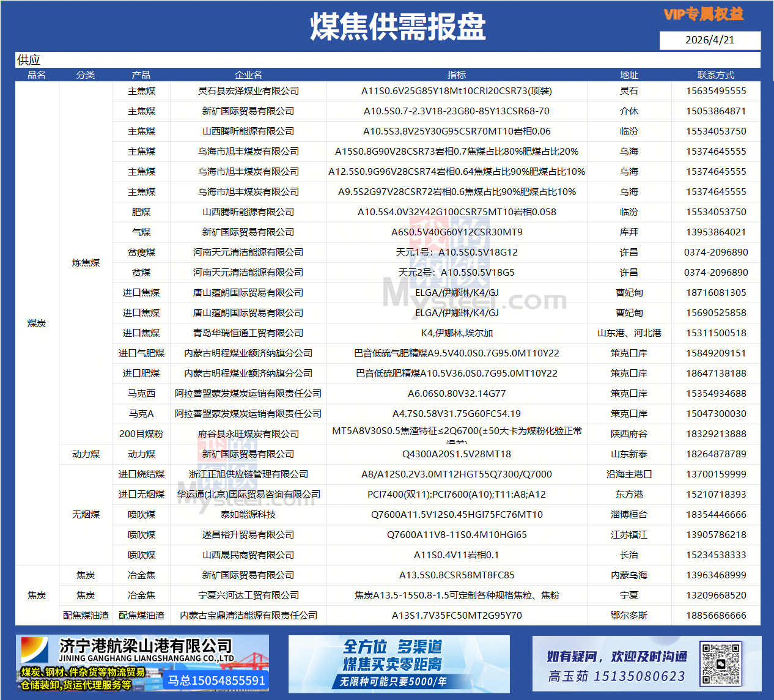Click the merged 炼焦煤 category cell
Screen dimensions: 774x700
click(x=86, y=263)
